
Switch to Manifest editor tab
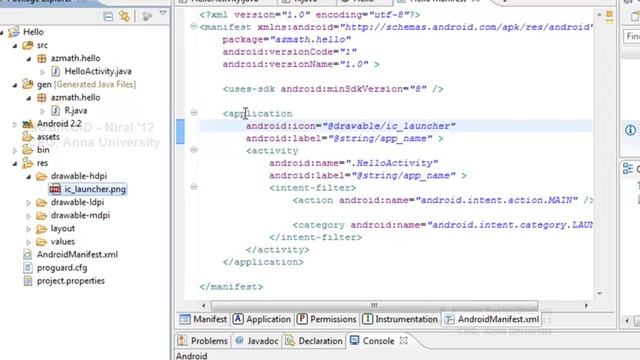click(x=203, y=319)
